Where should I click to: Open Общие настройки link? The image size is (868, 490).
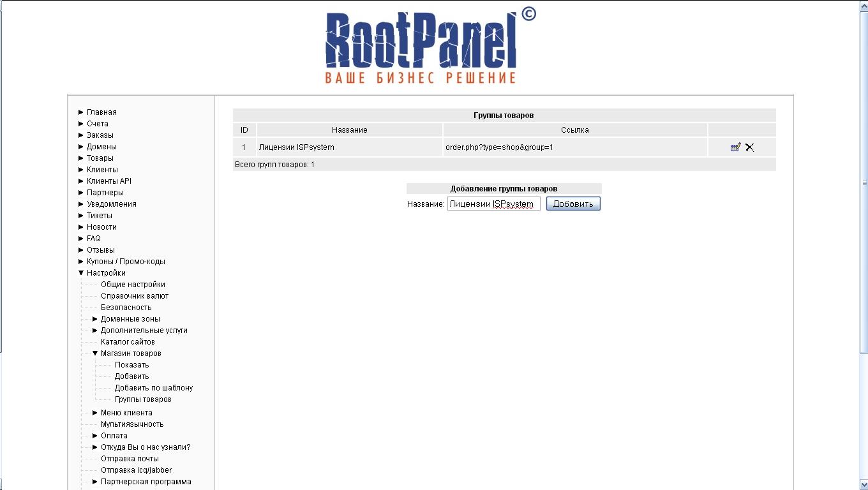pos(133,285)
